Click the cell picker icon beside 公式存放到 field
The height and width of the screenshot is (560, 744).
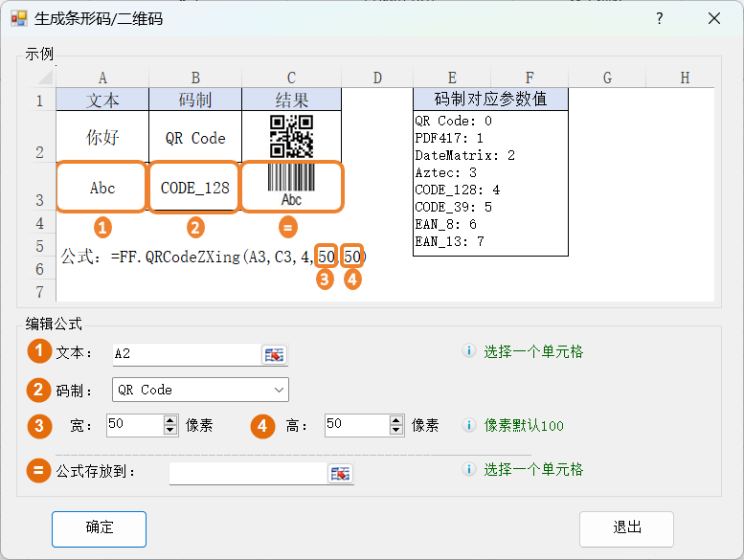[x=341, y=474]
